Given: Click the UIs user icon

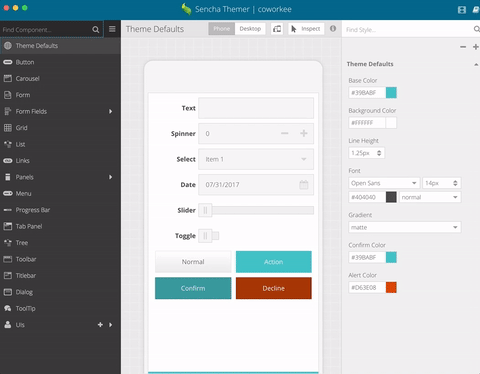Looking at the screenshot, I should (8, 325).
